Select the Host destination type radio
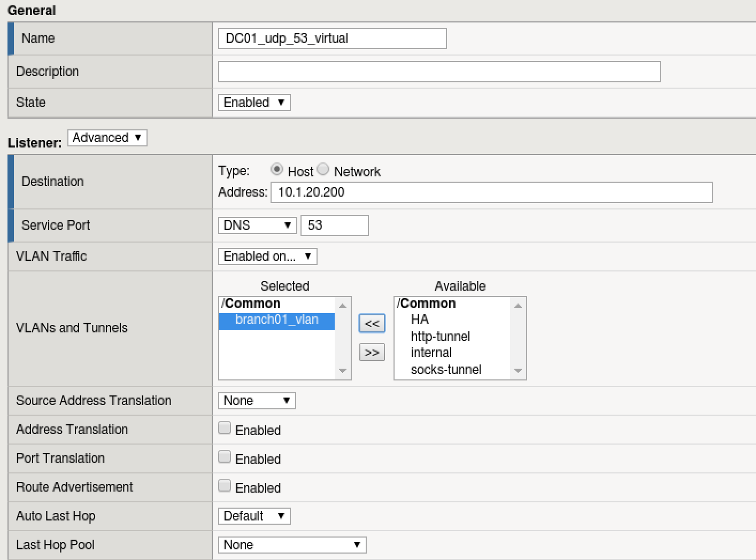 pyautogui.click(x=276, y=169)
